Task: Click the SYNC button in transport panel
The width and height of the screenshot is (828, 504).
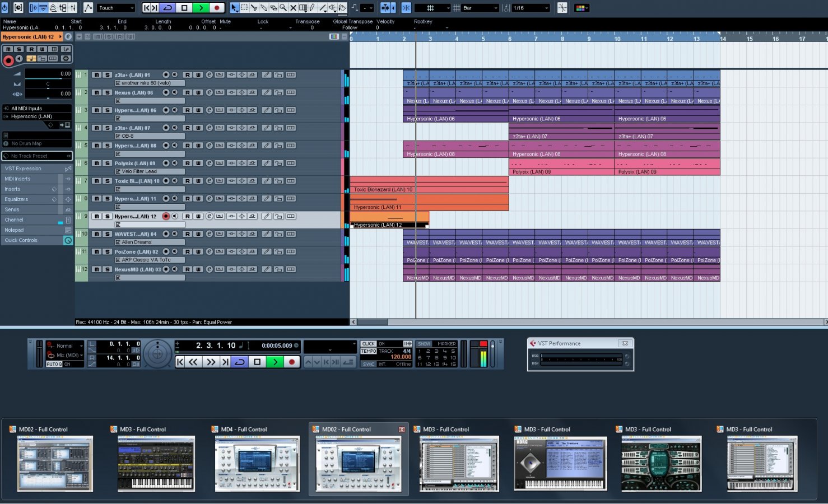Action: (369, 364)
